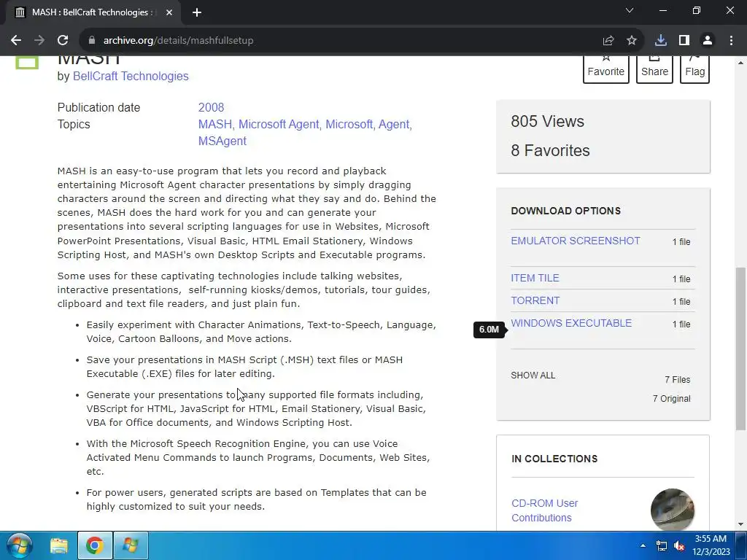Click SHOW ALL download files

(533, 376)
